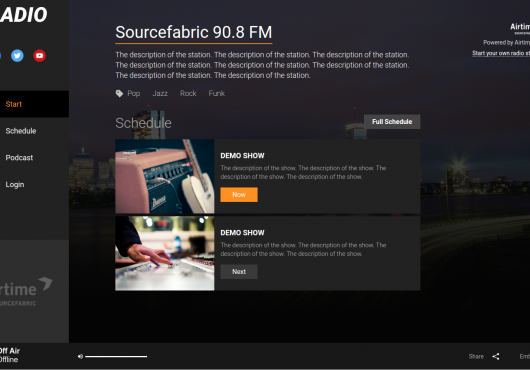Screen dimensions: 530x370
Task: Open the Twitter social link icon
Action: [x=17, y=55]
